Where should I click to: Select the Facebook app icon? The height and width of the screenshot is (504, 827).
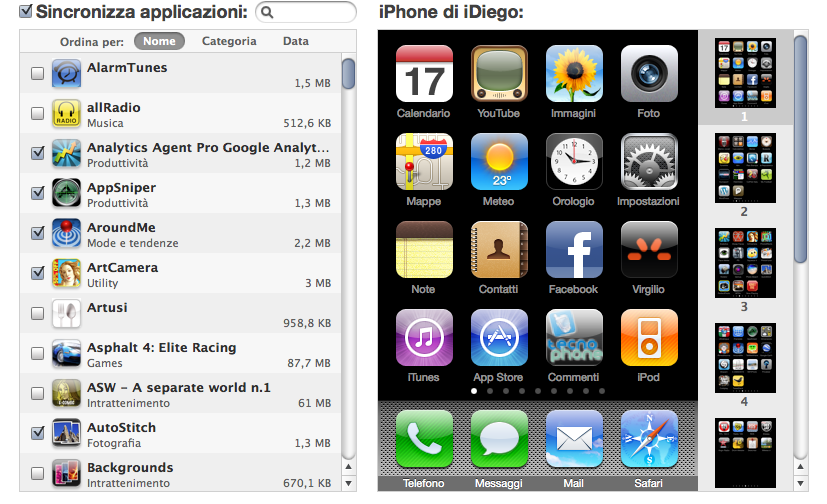pos(573,250)
